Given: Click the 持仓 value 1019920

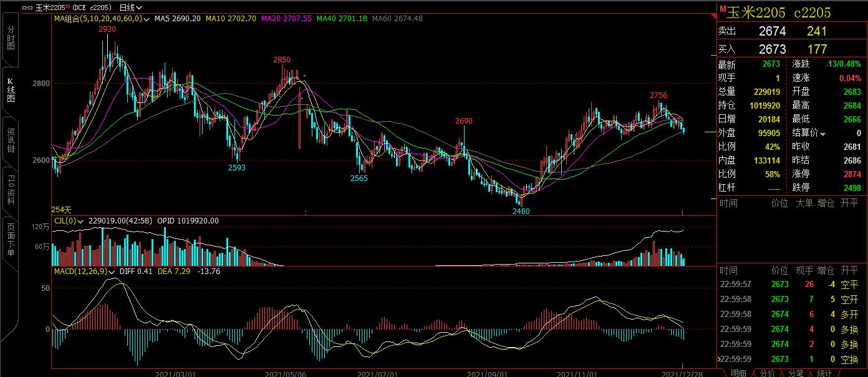Looking at the screenshot, I should click(764, 106).
